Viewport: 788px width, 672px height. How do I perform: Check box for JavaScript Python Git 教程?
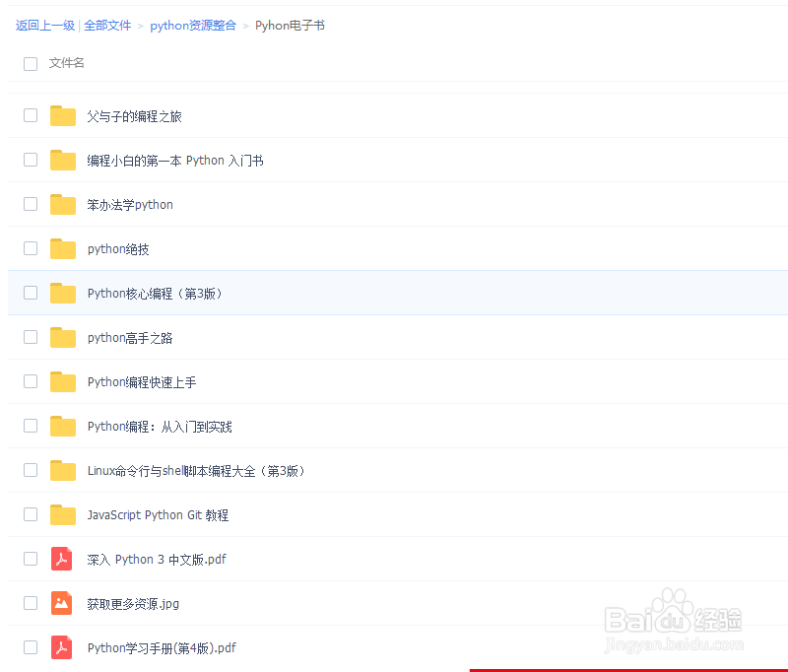(x=31, y=514)
